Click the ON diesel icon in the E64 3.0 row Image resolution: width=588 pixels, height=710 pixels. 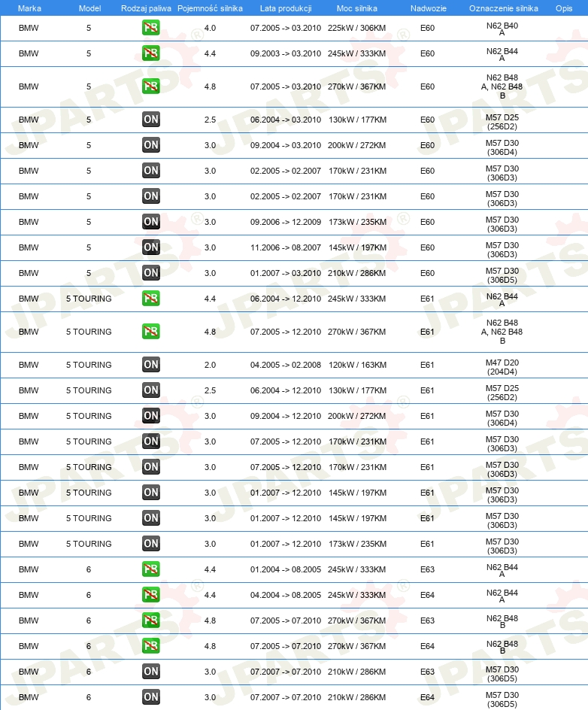[x=150, y=697]
